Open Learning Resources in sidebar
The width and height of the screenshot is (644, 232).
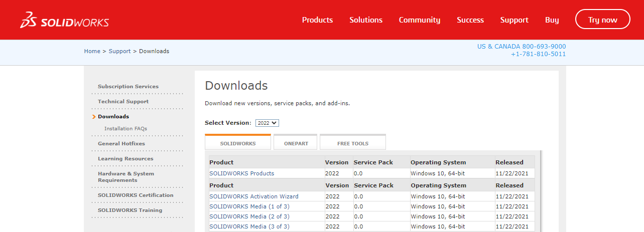[x=125, y=159]
